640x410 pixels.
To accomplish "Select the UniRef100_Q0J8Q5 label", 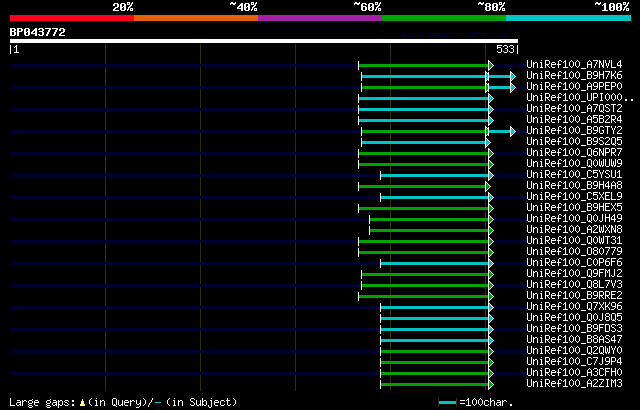I will pos(574,318).
